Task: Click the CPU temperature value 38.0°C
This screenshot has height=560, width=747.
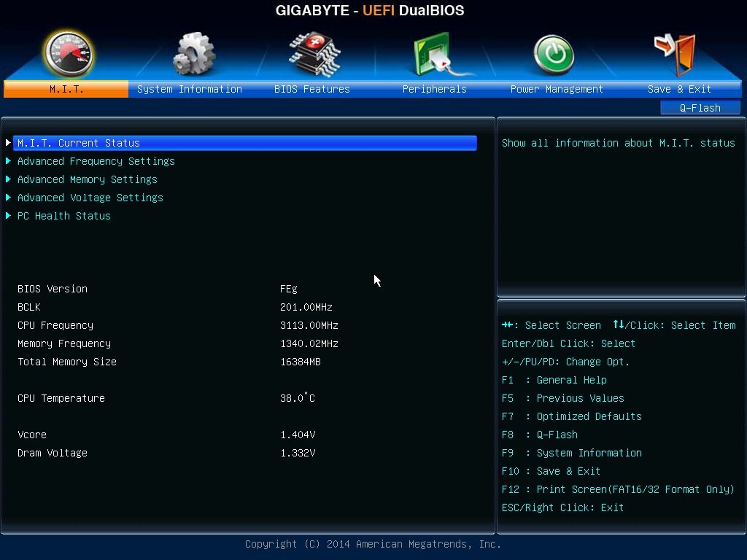Action: [298, 398]
